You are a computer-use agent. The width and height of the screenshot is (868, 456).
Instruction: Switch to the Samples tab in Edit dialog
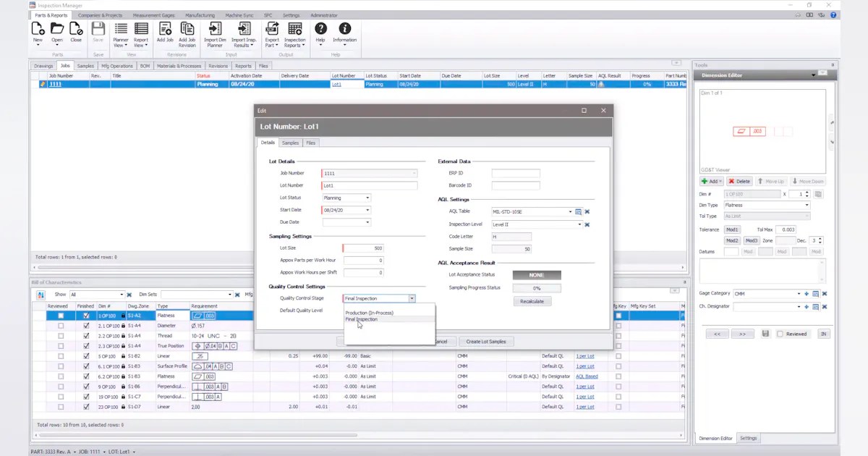[x=290, y=143]
